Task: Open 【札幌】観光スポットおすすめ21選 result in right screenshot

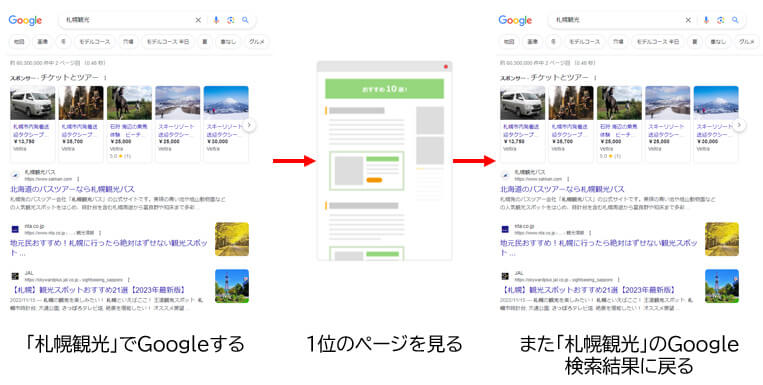Action: pos(589,290)
